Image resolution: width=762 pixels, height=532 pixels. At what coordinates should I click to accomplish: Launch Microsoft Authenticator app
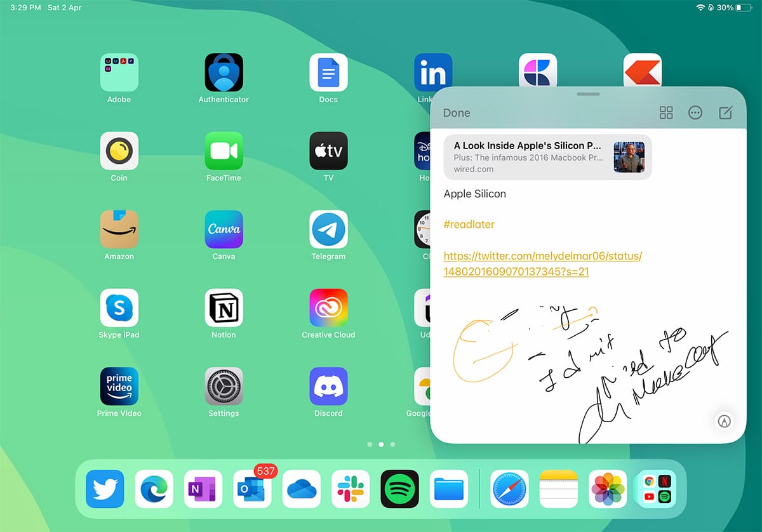tap(224, 72)
